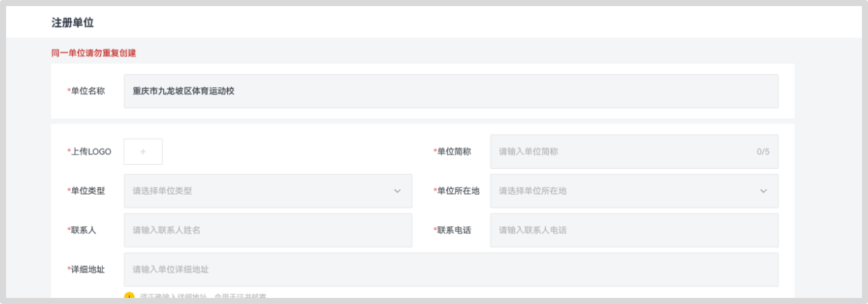Click the 单位名称 input with 重庆市九龙坡区体育运动校
Image resolution: width=868 pixels, height=304 pixels.
pyautogui.click(x=450, y=91)
